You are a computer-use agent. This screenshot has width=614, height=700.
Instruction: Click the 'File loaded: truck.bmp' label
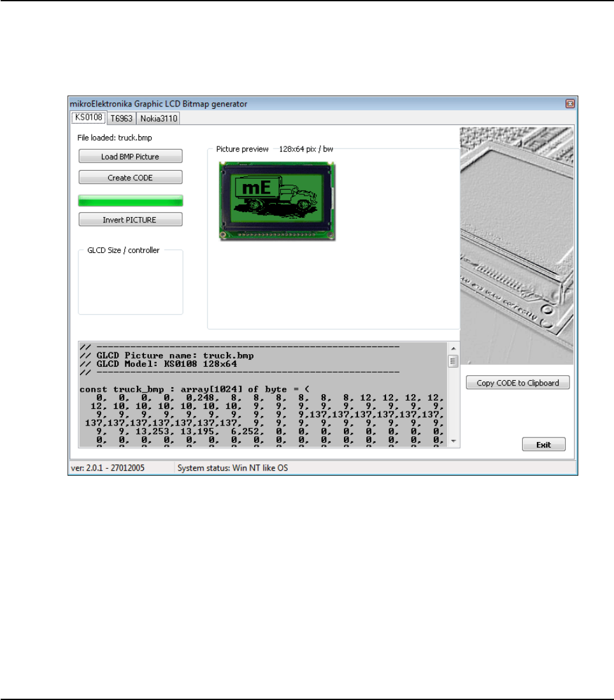[115, 138]
